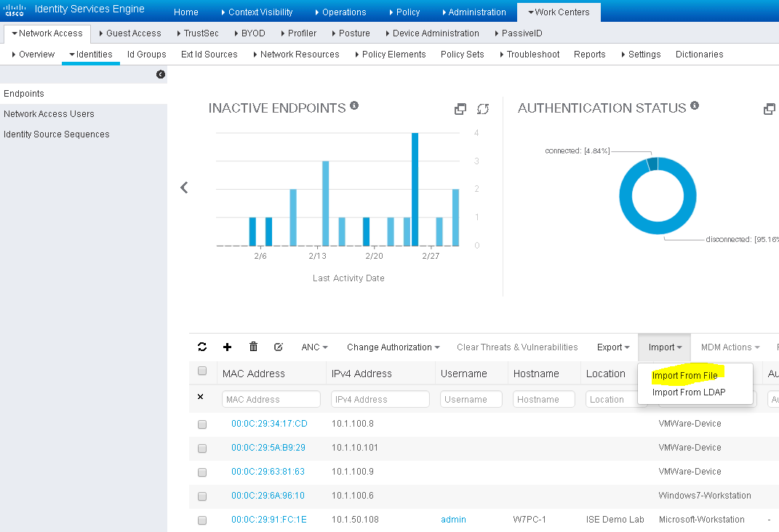Screen dimensions: 779x532
Task: Open the Network Access tab
Action: point(47,33)
